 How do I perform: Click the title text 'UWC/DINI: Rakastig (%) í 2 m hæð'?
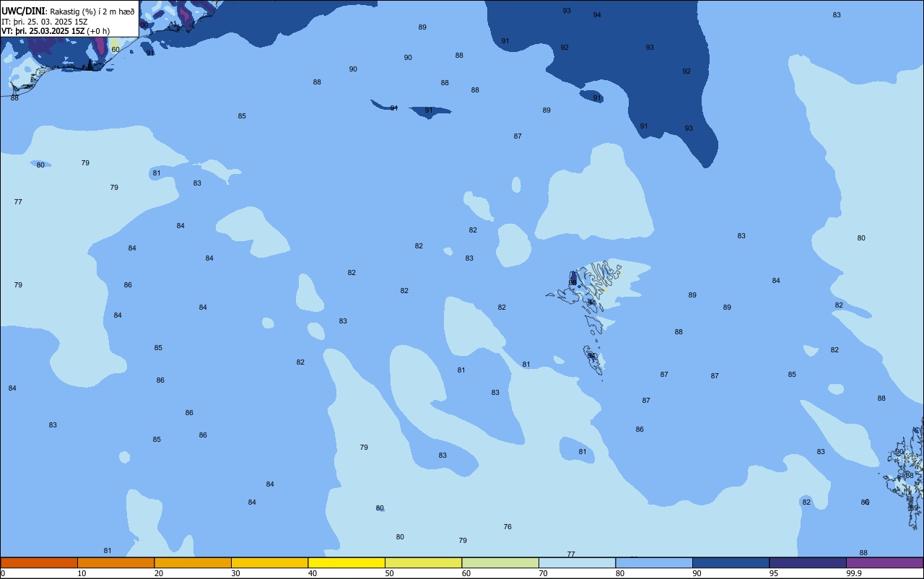pos(68,12)
